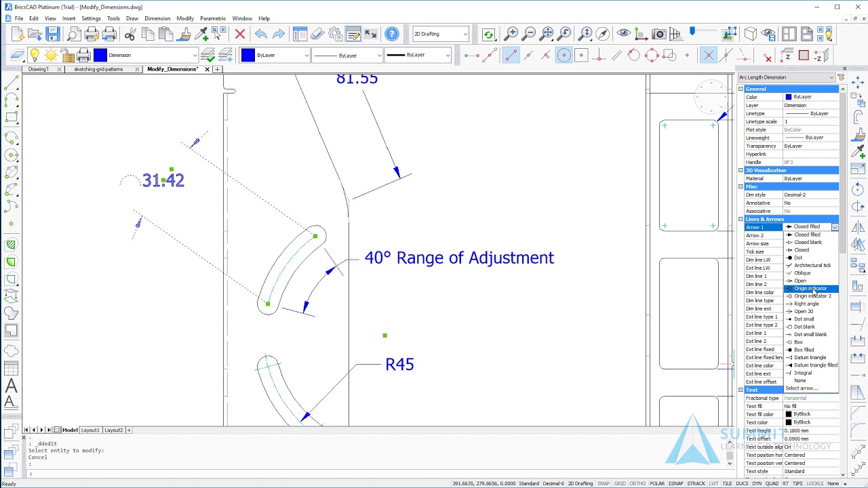Click the Quadrant snap icon
The image size is (868, 488).
[x=652, y=55]
